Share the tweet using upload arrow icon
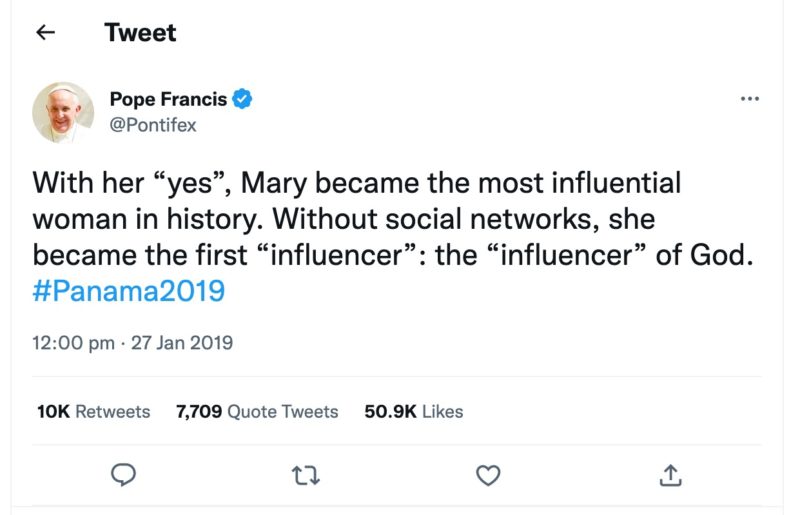The image size is (800, 515). point(670,476)
